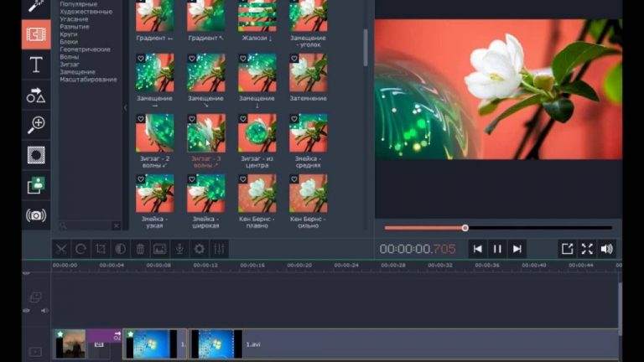Open Clip Properties gear icon
The height and width of the screenshot is (362, 644).
tap(200, 249)
